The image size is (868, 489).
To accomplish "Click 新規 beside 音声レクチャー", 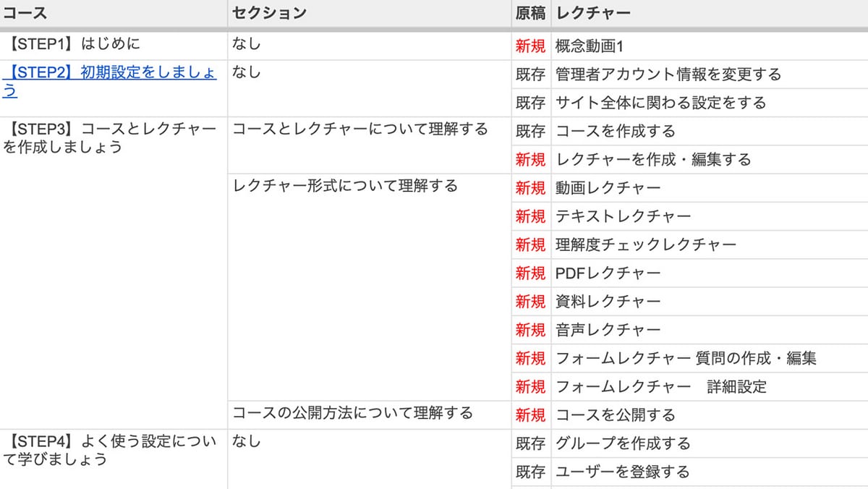I will coord(530,330).
